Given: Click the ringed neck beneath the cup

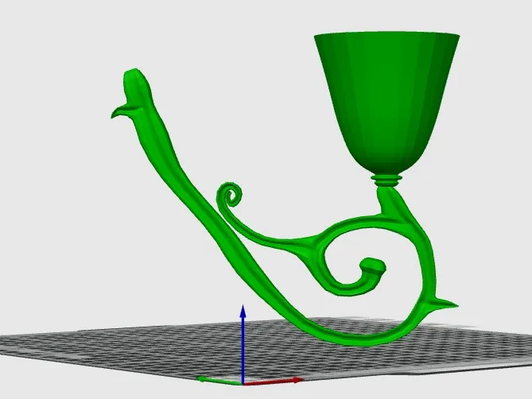Looking at the screenshot, I should click(x=387, y=180).
